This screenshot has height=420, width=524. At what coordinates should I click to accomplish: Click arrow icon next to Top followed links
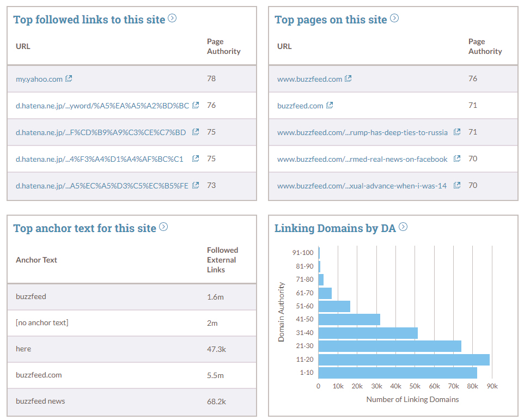pyautogui.click(x=172, y=18)
